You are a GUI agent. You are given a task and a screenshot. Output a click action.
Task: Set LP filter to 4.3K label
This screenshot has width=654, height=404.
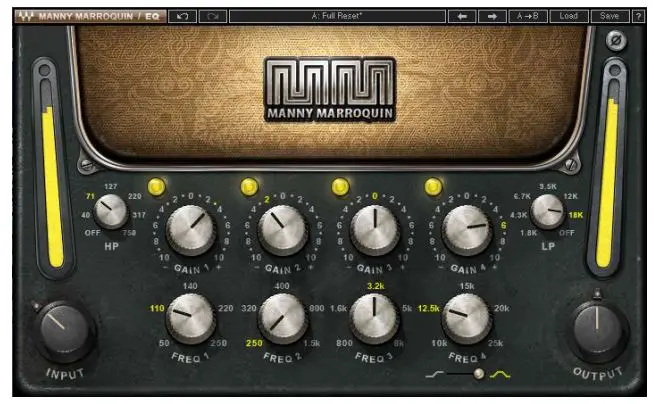click(x=519, y=215)
